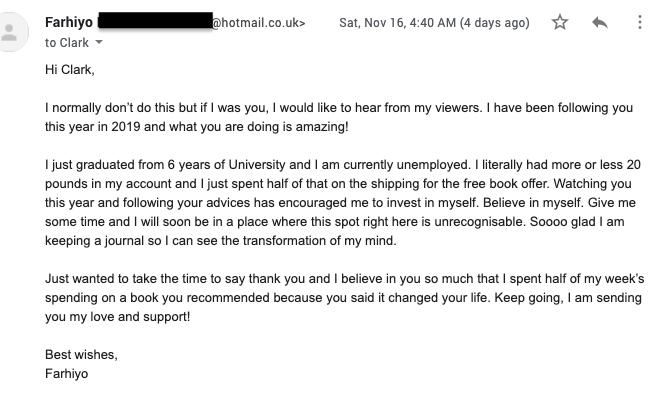The height and width of the screenshot is (418, 660).
Task: Click the blacked-out redaction bar in the header
Action: tap(155, 21)
